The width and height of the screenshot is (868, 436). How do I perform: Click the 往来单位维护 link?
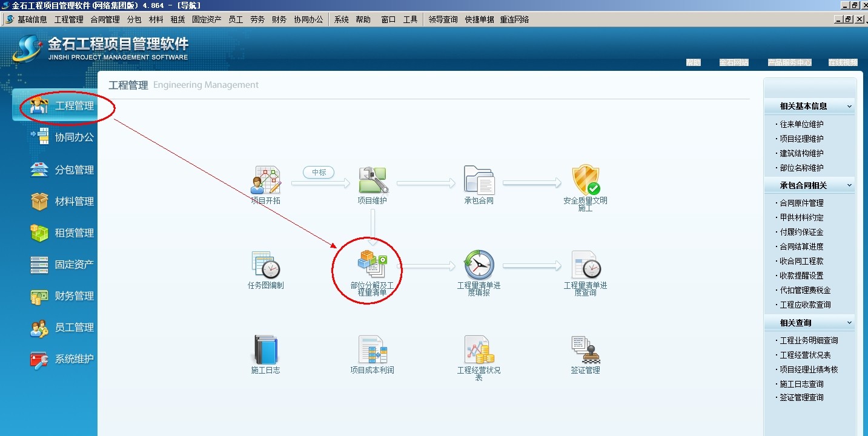tap(801, 124)
